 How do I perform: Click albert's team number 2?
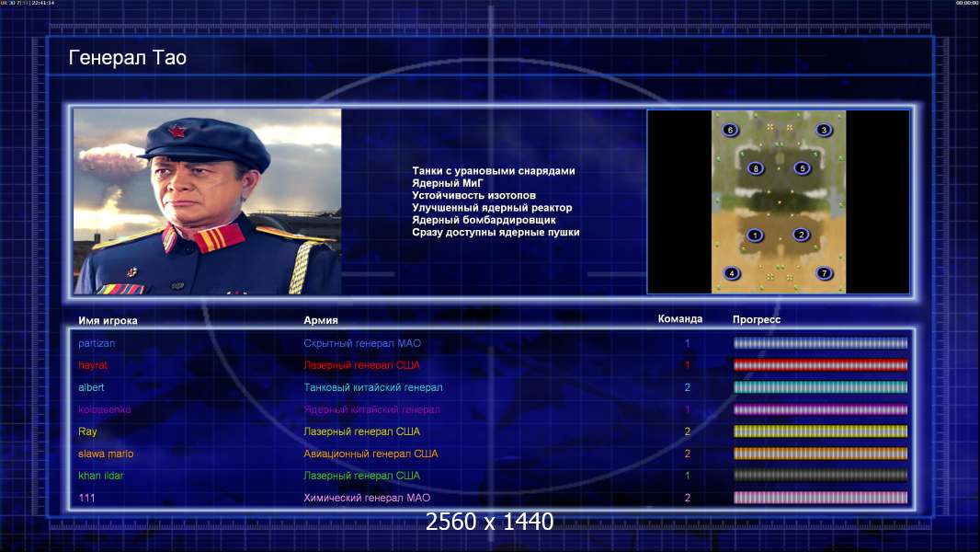[687, 387]
